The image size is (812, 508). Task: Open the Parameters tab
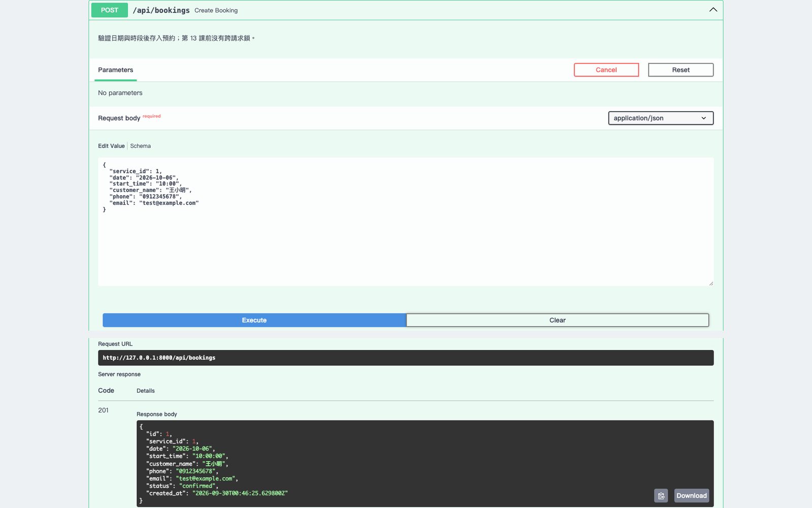pos(116,70)
